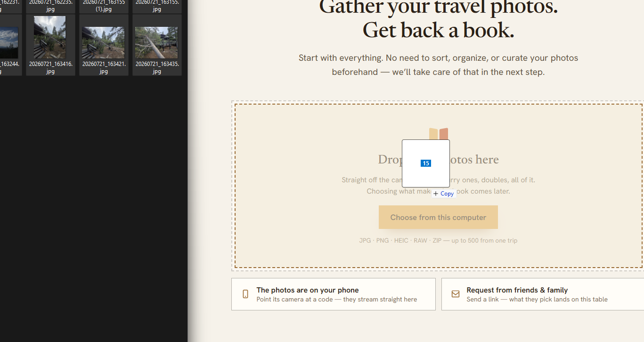Click the phone icon beside 'The photos are on your phone'
Viewport: 644px width, 342px height.
tap(245, 294)
